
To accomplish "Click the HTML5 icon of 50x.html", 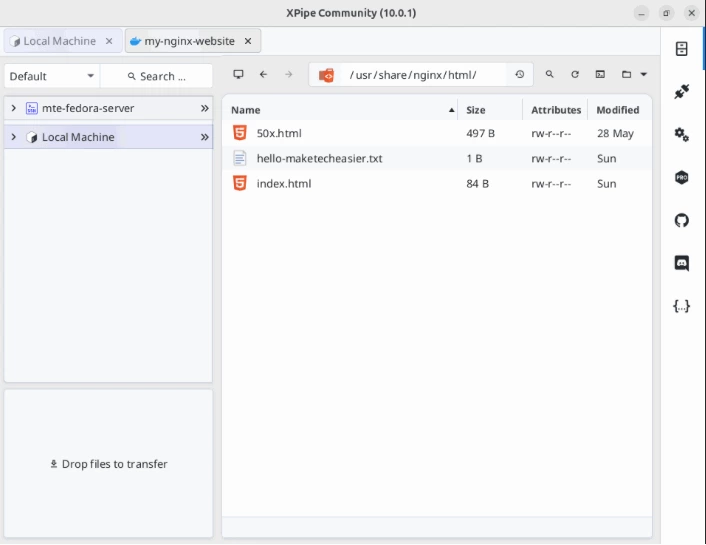I will point(240,133).
